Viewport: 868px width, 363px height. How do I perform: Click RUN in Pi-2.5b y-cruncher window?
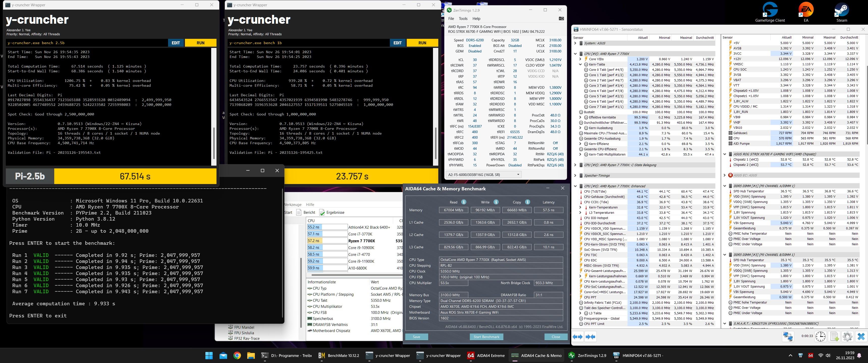pos(201,43)
